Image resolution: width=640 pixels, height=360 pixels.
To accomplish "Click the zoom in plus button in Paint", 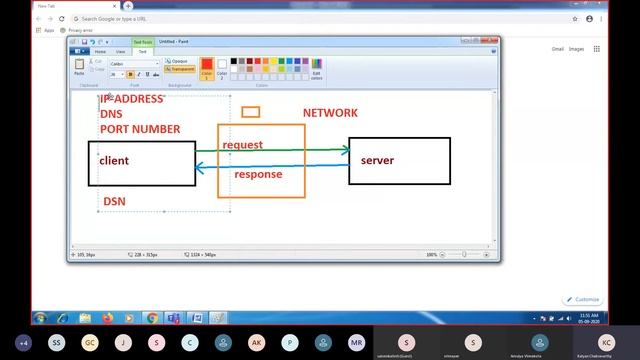I will coord(486,255).
